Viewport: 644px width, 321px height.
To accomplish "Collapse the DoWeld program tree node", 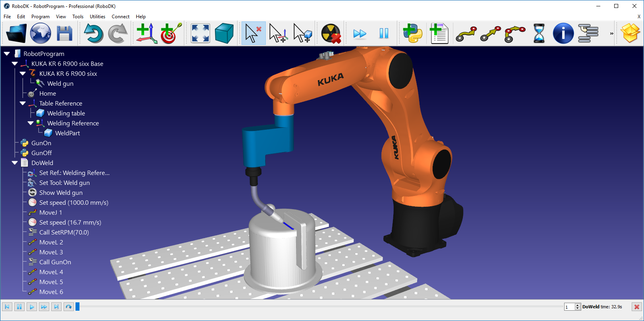I will tap(15, 163).
